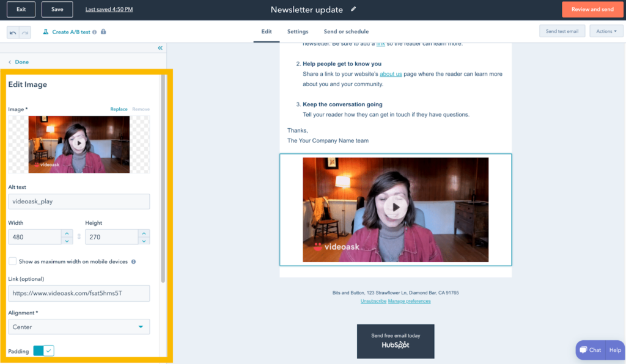Viewport: 626px width, 364px height.
Task: Increase the Height value stepper
Action: (144, 233)
